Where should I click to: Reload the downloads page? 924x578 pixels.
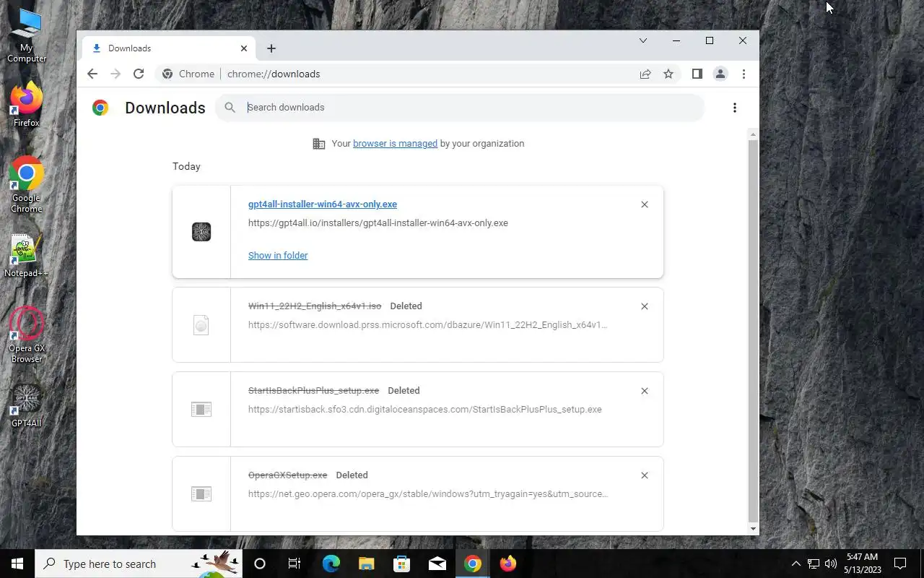139,74
